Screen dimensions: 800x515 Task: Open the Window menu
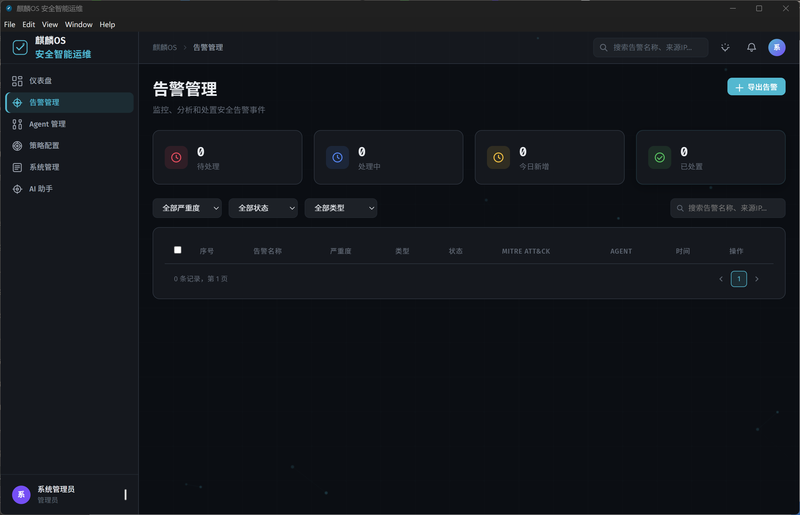pos(79,24)
